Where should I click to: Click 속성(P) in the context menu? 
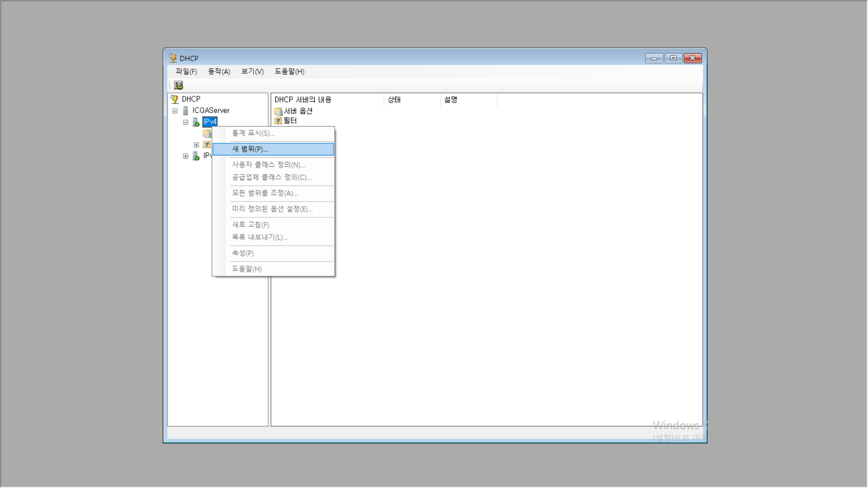coord(243,253)
